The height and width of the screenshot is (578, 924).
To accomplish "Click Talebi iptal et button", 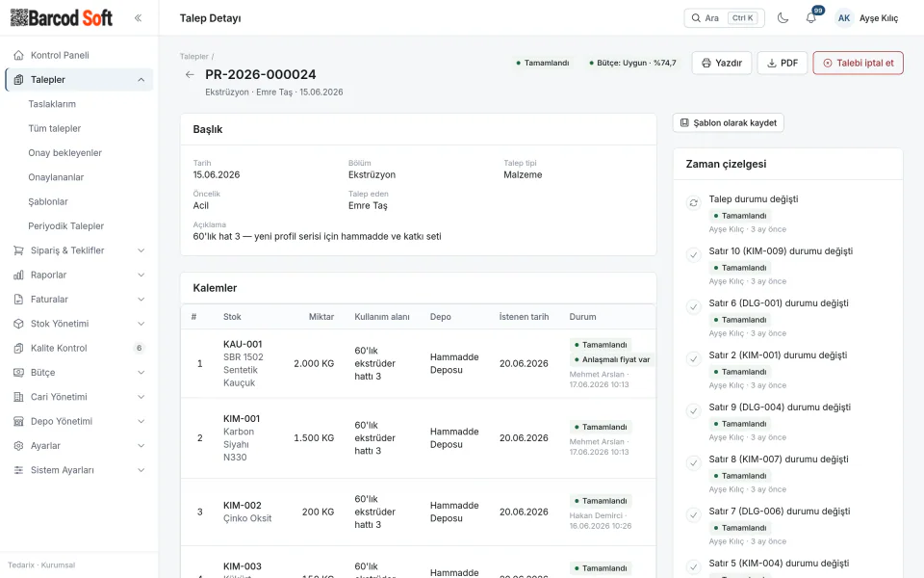I will click(858, 64).
